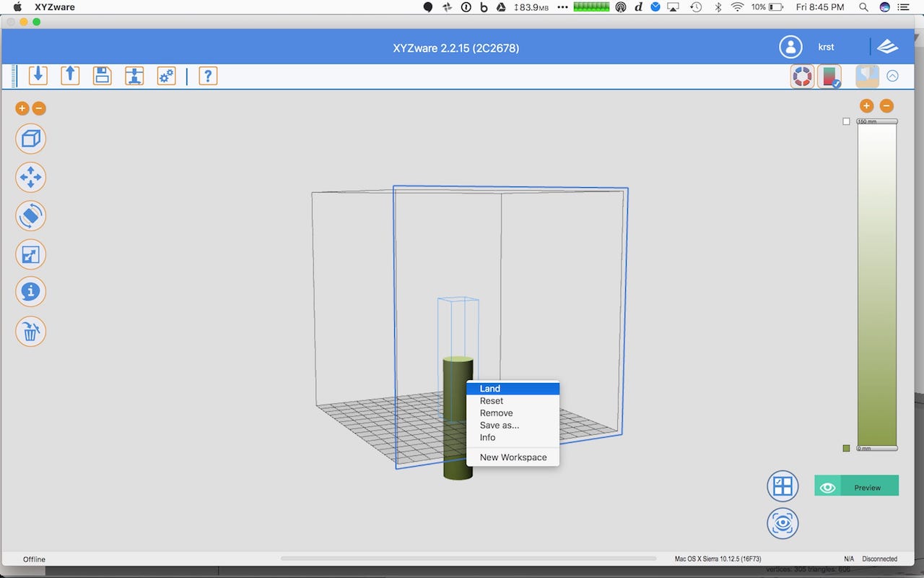
Task: Select the Rotate tool in left sidebar
Action: [x=31, y=215]
